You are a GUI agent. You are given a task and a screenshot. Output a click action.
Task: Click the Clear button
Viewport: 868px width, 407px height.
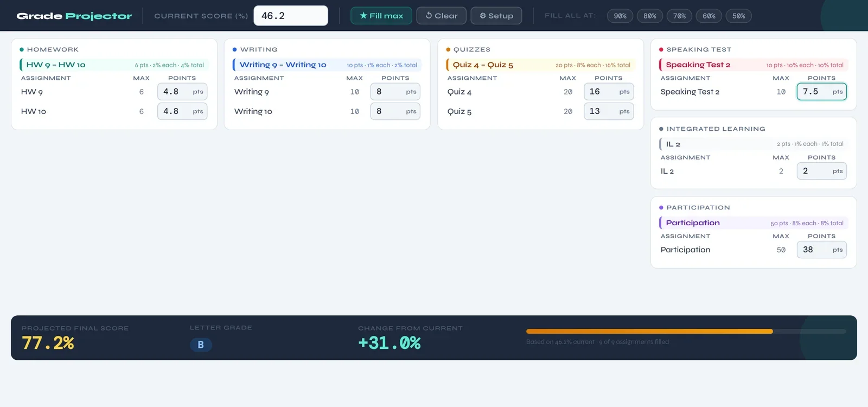pos(441,16)
